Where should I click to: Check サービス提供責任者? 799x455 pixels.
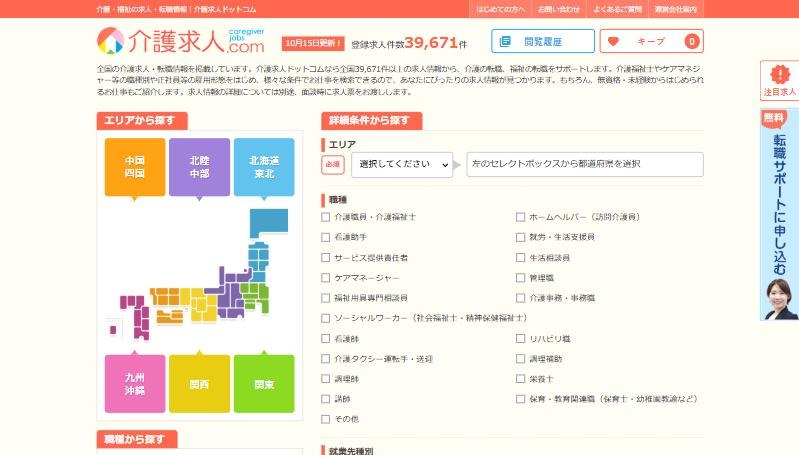coord(326,257)
